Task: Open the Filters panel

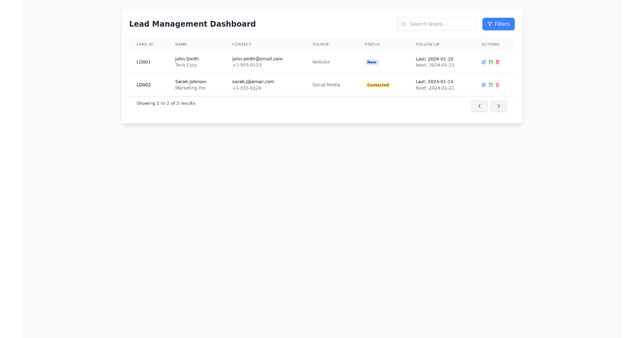Action: pos(498,24)
